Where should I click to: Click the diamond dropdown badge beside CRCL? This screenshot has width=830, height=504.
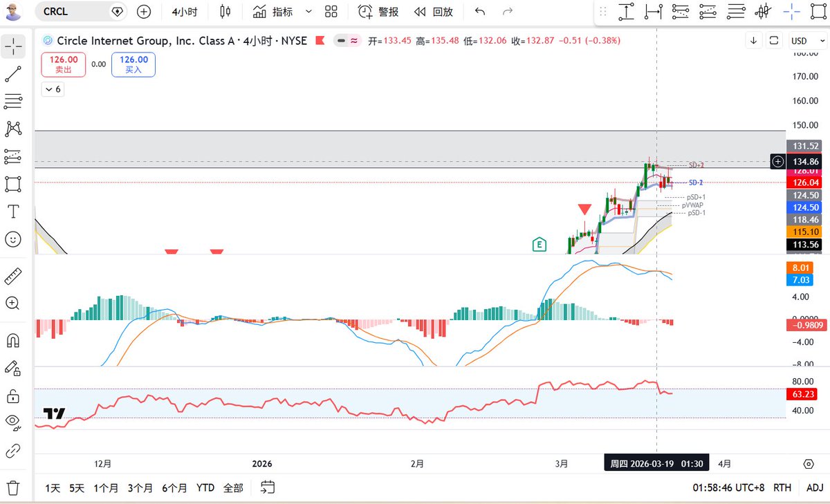117,12
